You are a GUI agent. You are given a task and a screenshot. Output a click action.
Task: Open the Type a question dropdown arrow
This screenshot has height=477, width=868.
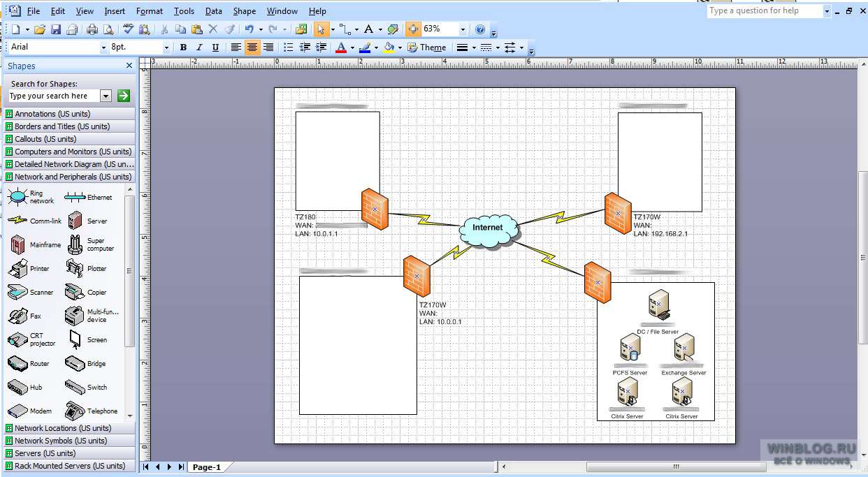click(x=827, y=11)
